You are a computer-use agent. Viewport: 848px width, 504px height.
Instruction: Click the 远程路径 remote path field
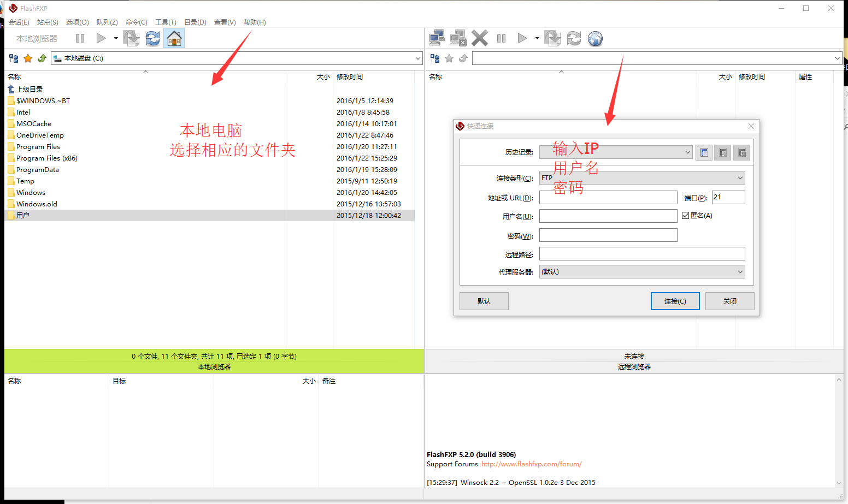[642, 254]
